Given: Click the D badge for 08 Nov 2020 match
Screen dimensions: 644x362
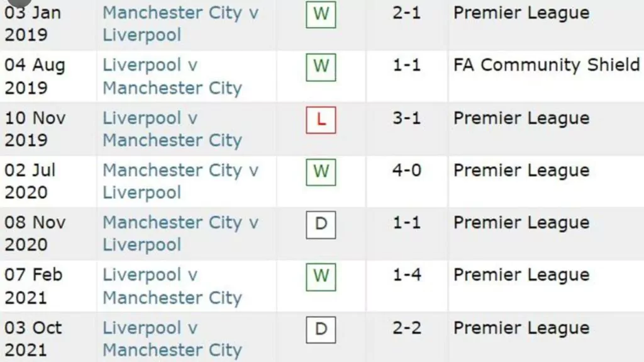Looking at the screenshot, I should click(x=321, y=225).
